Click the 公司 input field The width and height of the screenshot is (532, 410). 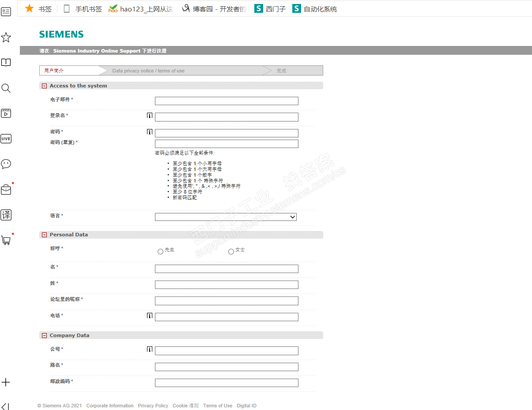pyautogui.click(x=226, y=351)
